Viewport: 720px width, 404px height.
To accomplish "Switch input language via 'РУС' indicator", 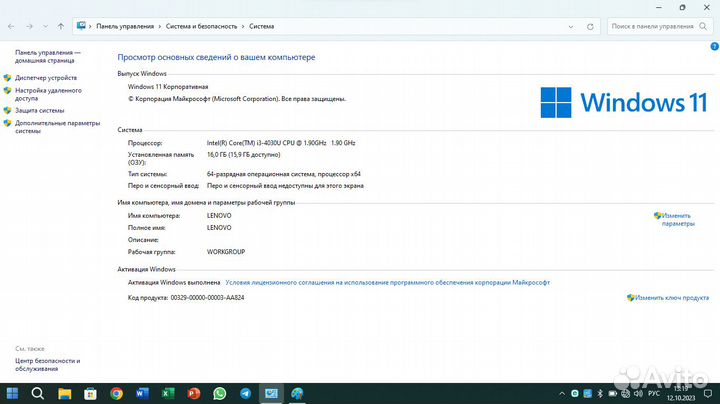I will pos(653,393).
